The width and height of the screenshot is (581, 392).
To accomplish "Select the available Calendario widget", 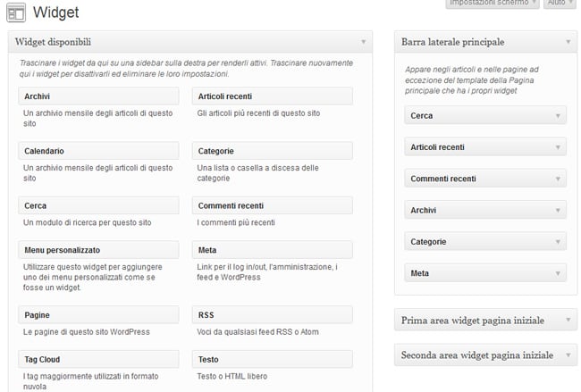I will coord(98,151).
